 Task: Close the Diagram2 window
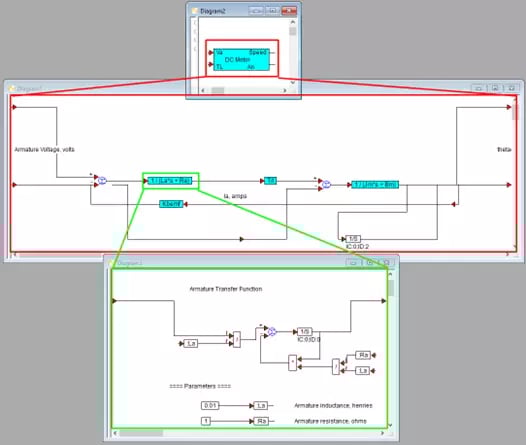(289, 11)
